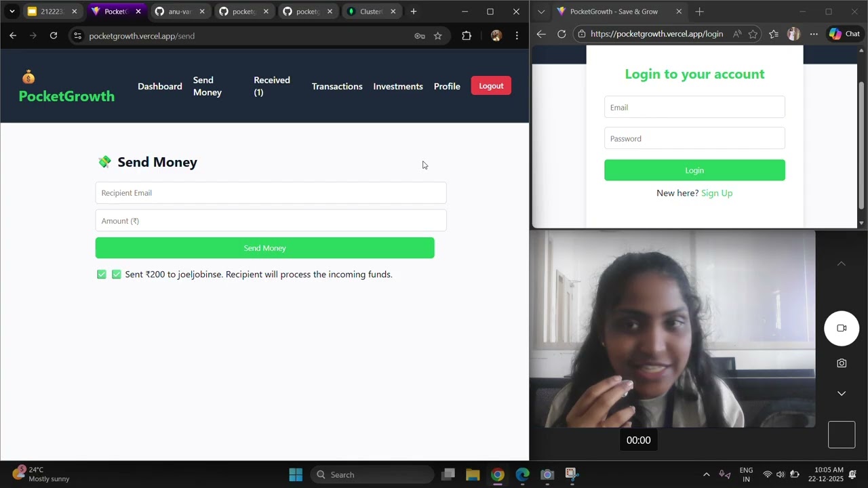
Task: Open the Camera app in the taskbar
Action: pos(547,474)
